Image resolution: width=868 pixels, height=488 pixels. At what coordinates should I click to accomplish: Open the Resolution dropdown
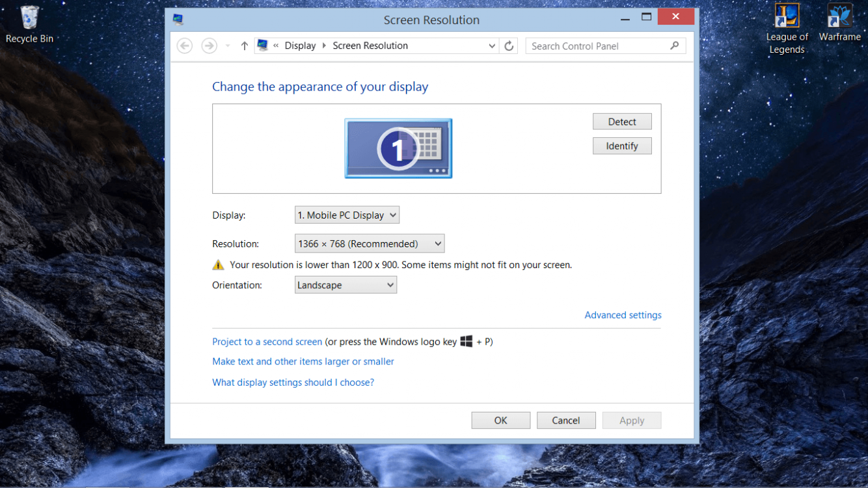click(369, 243)
